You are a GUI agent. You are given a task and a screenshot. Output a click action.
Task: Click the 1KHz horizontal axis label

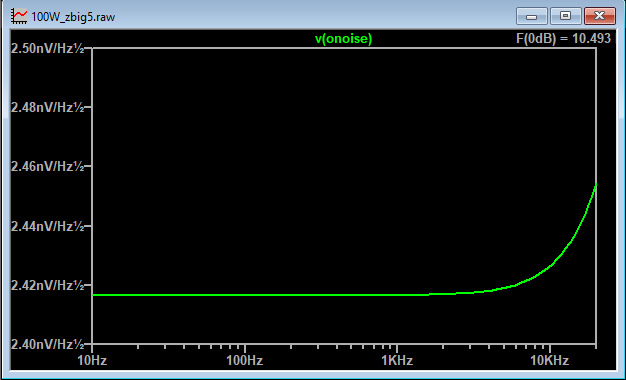(397, 361)
